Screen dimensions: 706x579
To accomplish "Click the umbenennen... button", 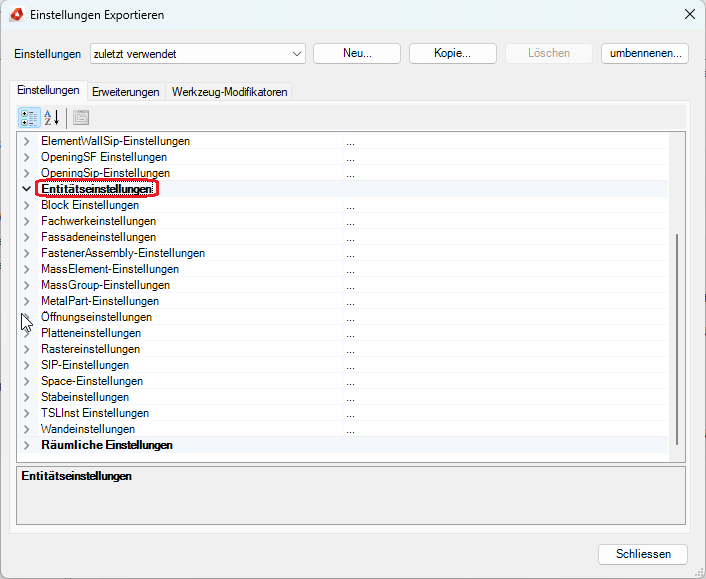I will (x=645, y=53).
